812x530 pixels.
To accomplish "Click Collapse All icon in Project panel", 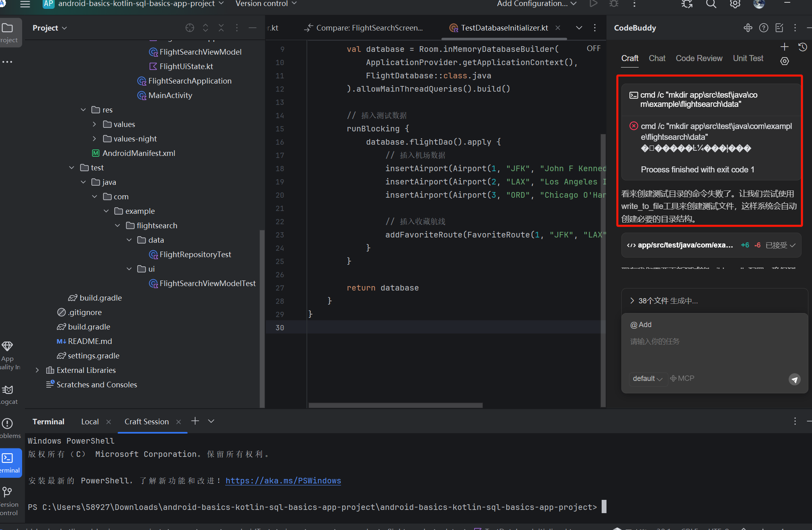I will click(221, 28).
